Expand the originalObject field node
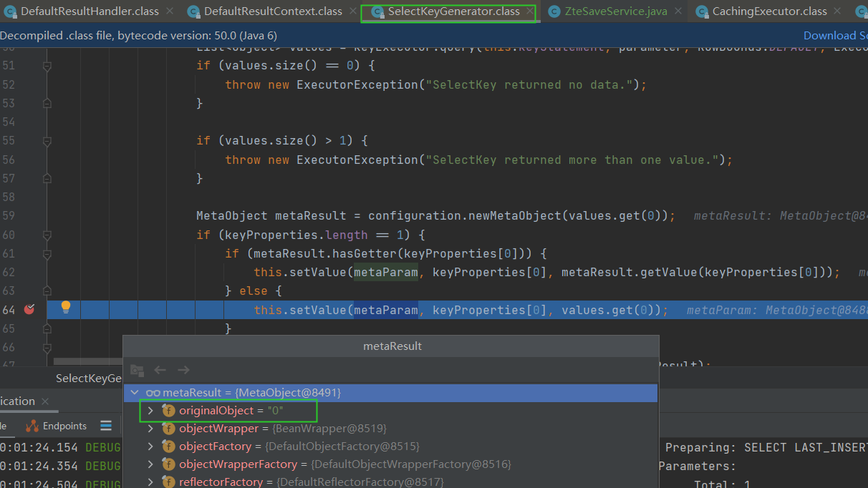 coord(150,411)
